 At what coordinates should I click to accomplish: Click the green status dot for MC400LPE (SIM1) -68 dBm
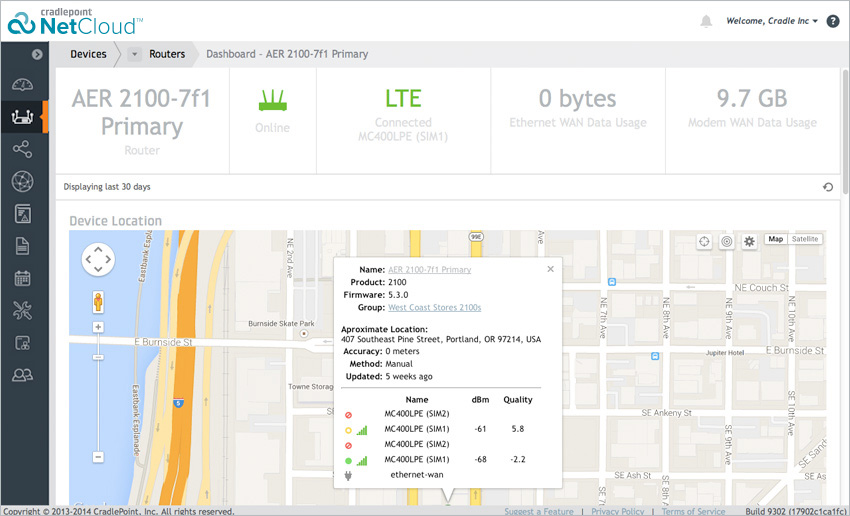pyautogui.click(x=348, y=461)
